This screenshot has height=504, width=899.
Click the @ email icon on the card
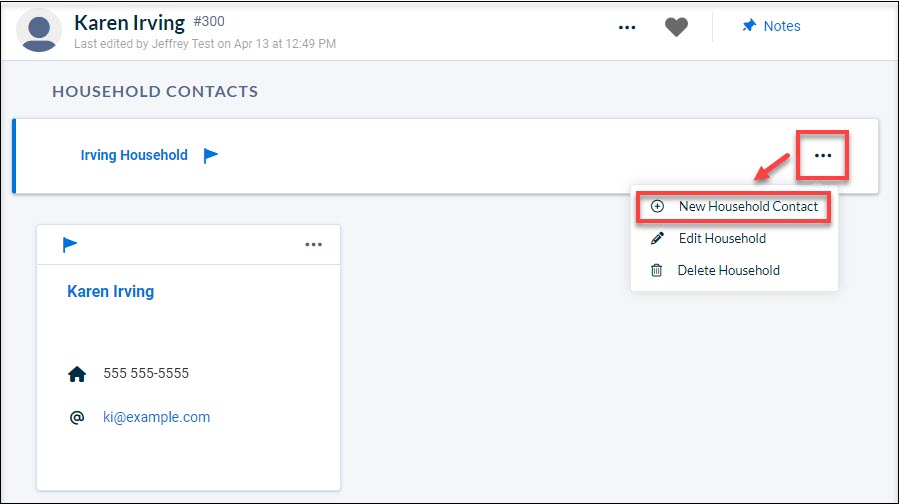77,417
